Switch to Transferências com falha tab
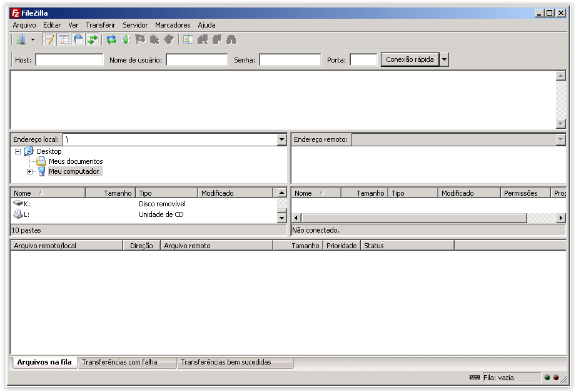This screenshot has width=576, height=392. 127,362
